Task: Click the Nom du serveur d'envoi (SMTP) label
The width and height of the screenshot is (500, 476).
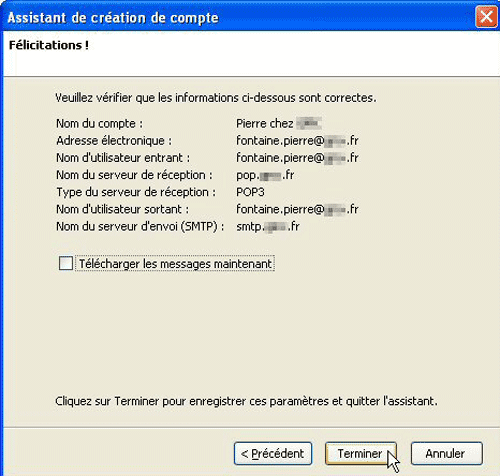Action: click(140, 227)
